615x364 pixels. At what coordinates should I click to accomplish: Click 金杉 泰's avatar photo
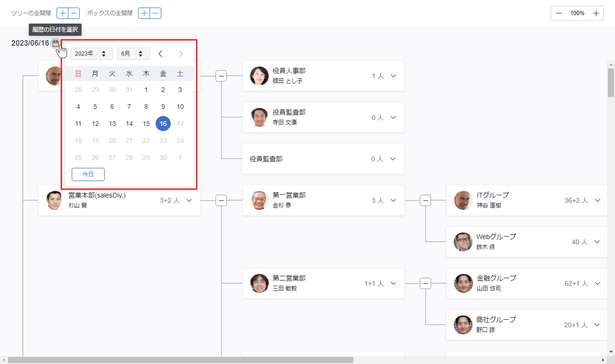259,200
